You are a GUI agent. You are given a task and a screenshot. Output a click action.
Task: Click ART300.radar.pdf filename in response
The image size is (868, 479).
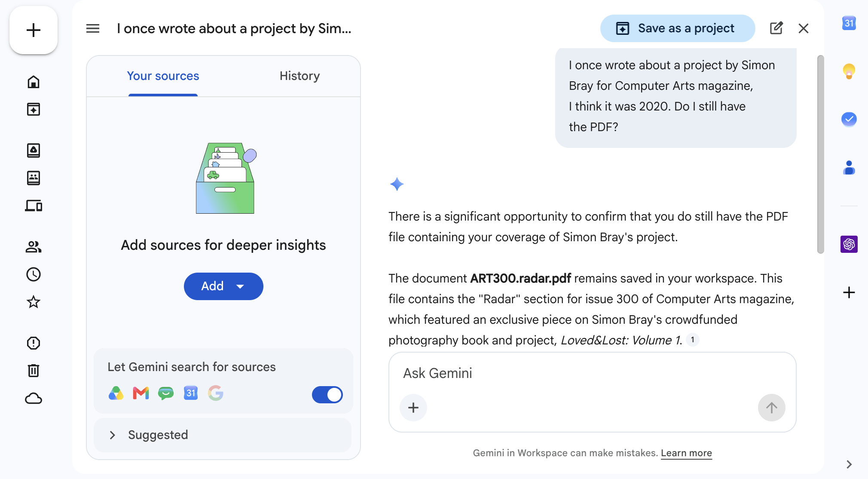click(521, 278)
